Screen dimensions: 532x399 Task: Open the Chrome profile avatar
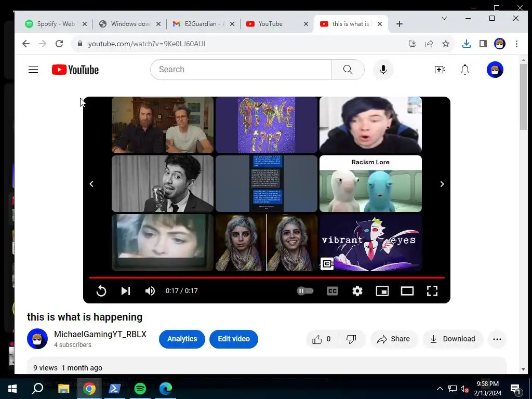point(500,44)
